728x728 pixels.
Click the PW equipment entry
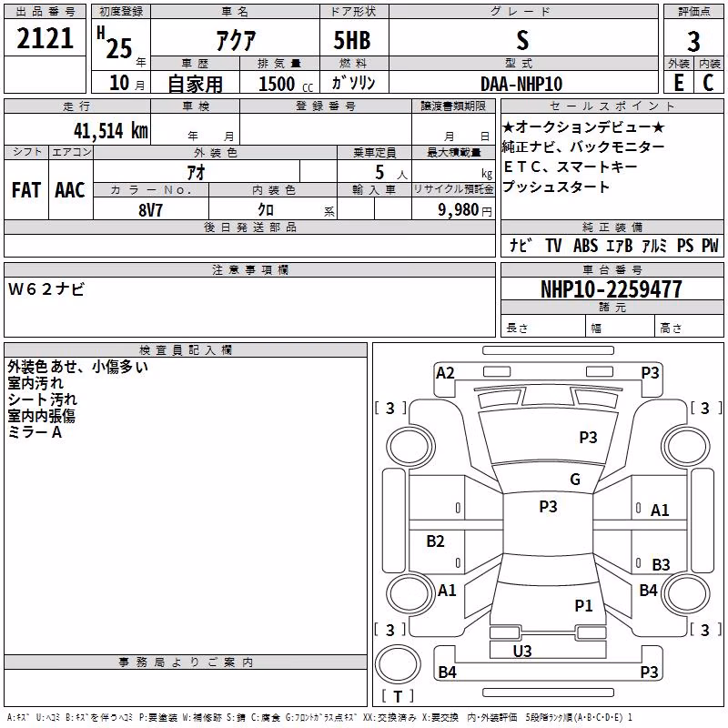click(710, 245)
